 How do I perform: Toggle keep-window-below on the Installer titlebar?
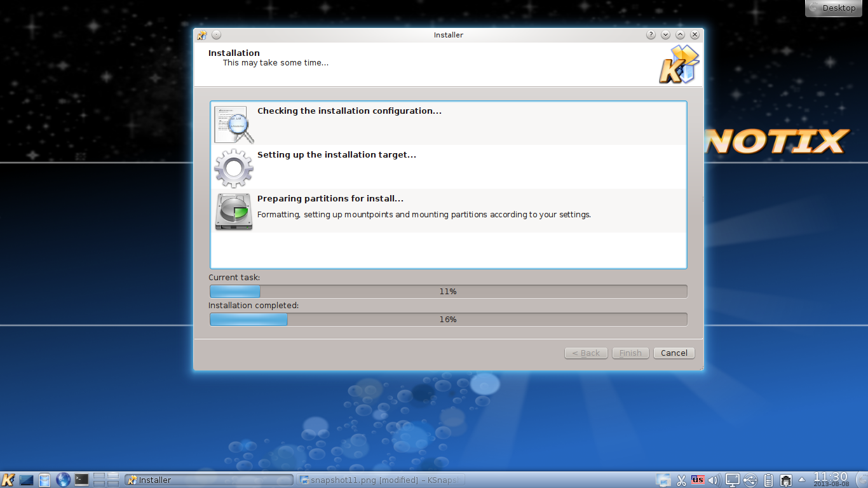[665, 35]
